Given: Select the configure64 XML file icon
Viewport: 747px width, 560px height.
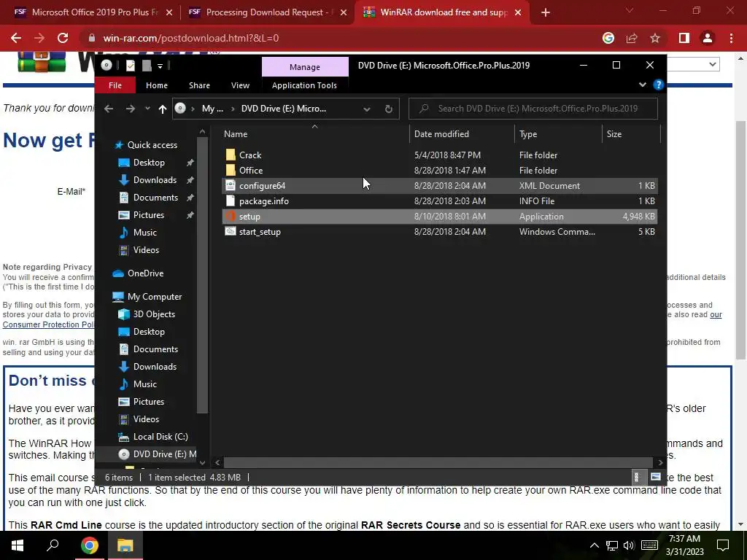Looking at the screenshot, I should pyautogui.click(x=231, y=185).
